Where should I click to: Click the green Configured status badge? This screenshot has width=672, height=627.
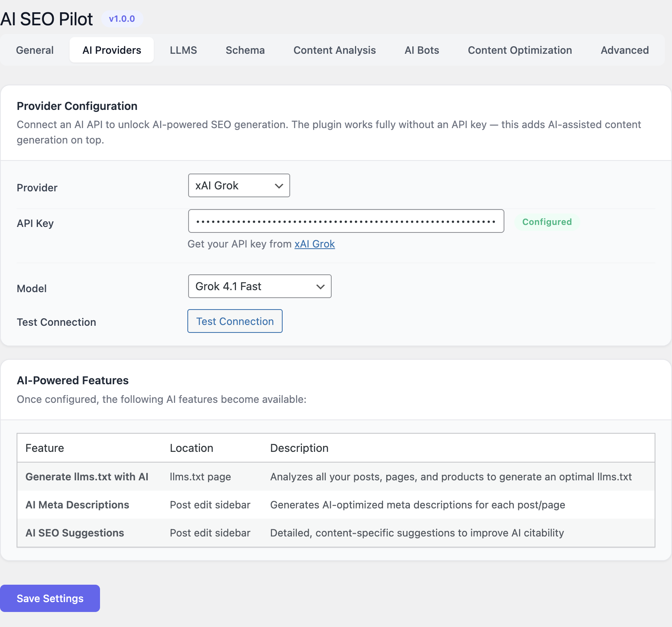coord(547,222)
